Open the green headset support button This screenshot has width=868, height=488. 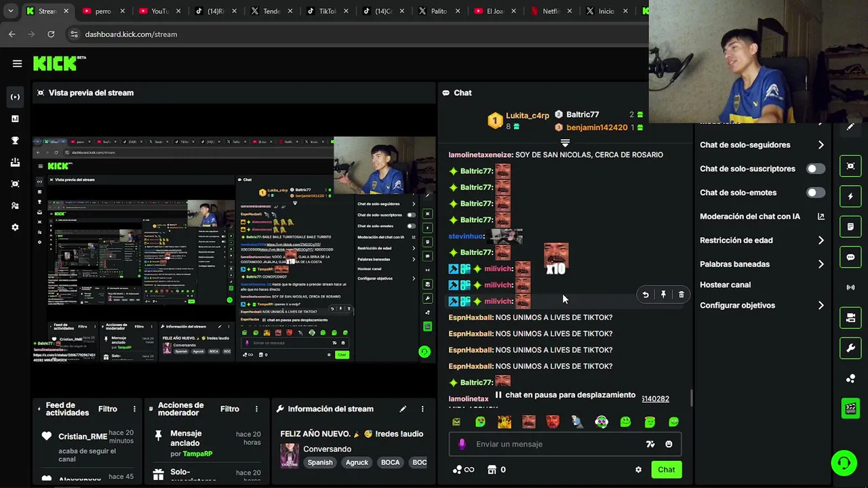pyautogui.click(x=844, y=463)
